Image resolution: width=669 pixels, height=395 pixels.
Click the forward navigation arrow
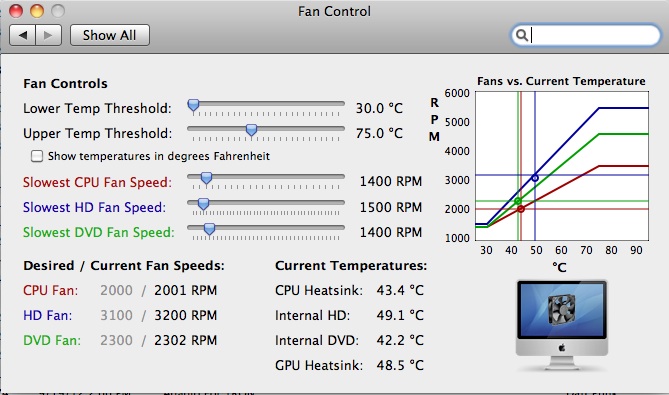49,35
